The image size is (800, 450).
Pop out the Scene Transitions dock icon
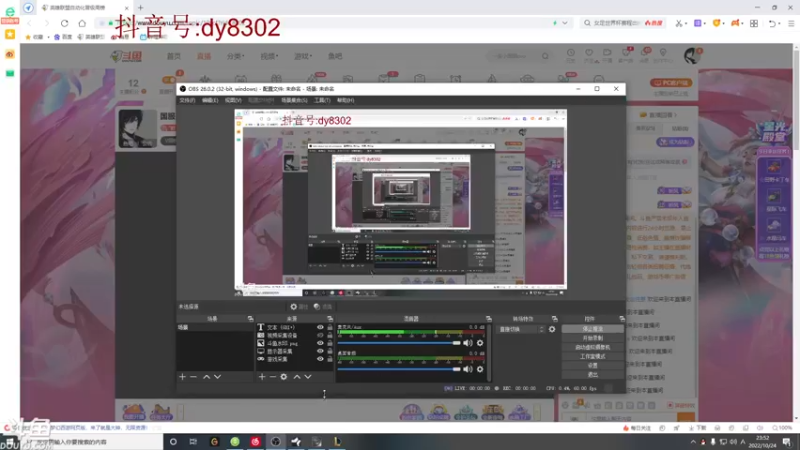click(x=555, y=318)
